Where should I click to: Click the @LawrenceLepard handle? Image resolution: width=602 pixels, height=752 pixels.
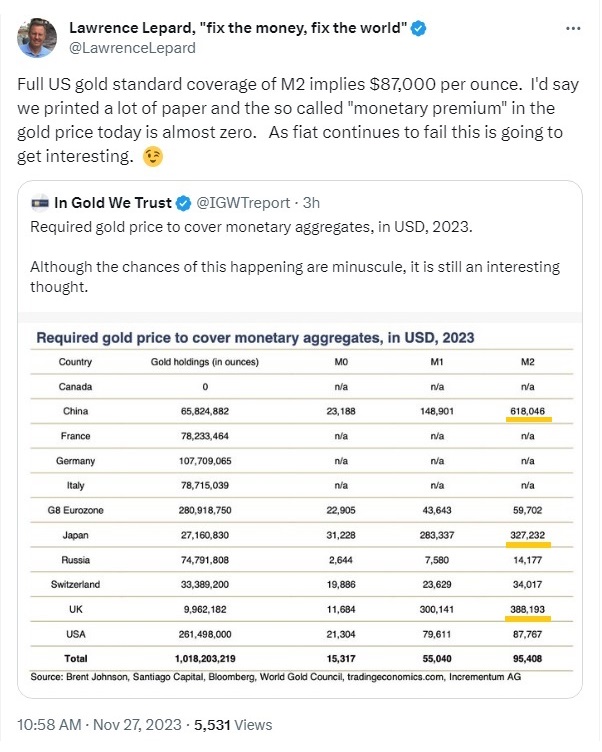click(x=132, y=48)
